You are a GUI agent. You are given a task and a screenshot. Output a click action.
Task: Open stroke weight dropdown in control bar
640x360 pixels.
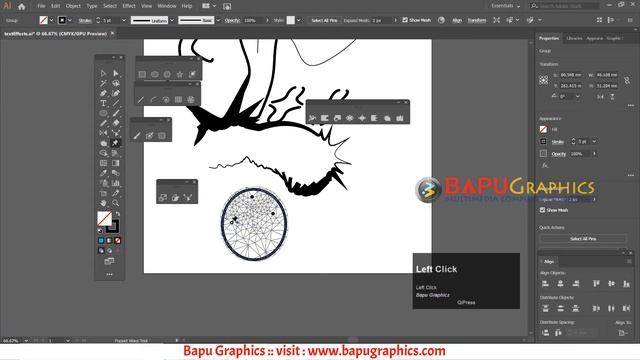click(x=124, y=20)
